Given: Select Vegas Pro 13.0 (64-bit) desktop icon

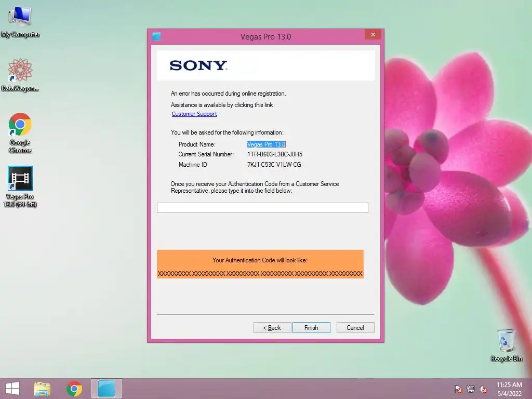Looking at the screenshot, I should coord(20,187).
